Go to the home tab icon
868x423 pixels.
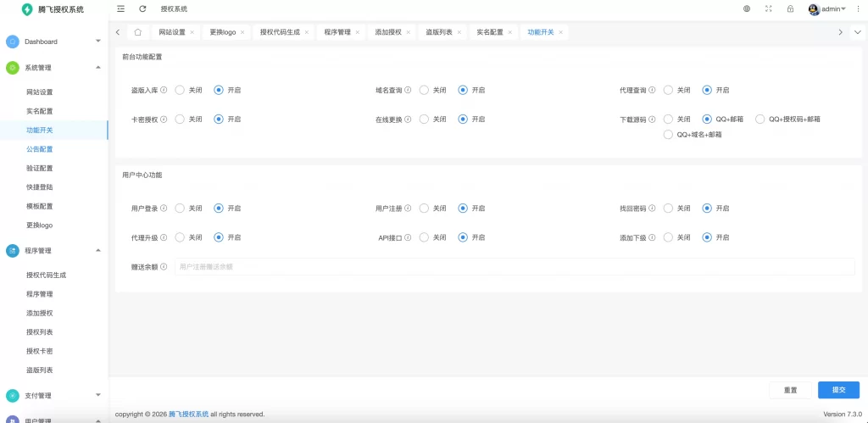(x=137, y=32)
